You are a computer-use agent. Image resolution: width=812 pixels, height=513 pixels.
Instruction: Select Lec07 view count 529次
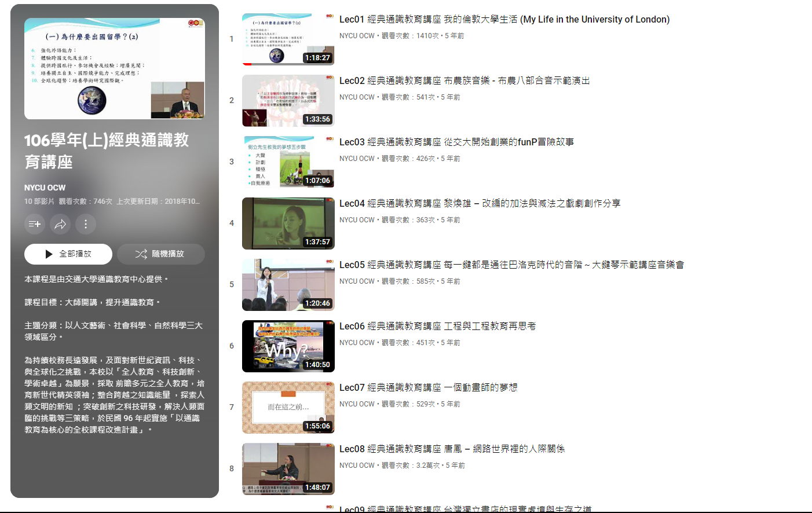point(408,404)
